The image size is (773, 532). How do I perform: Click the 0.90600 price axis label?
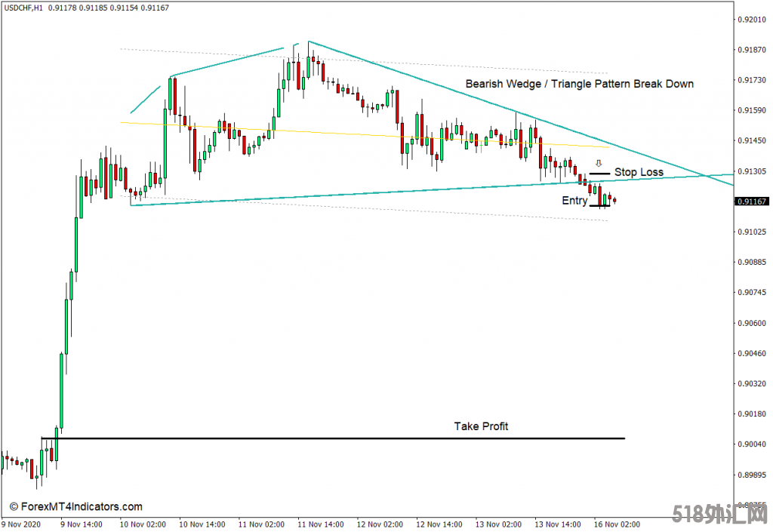click(752, 323)
